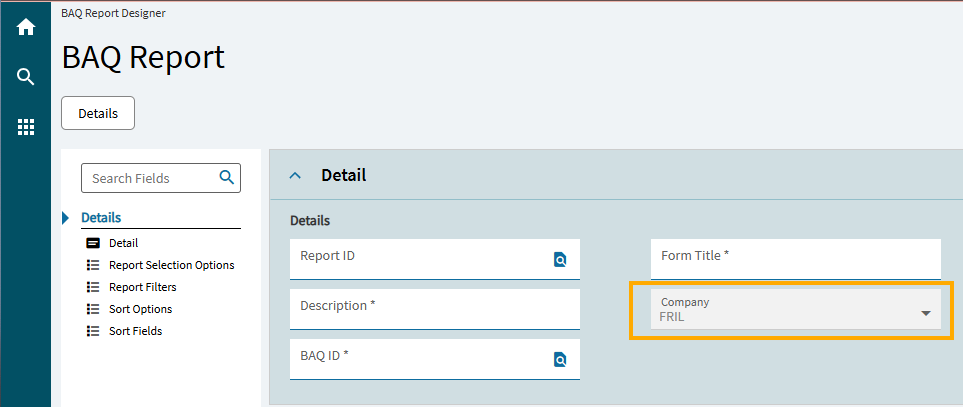Open BAQ ID lookup search icon
Image resolution: width=963 pixels, height=407 pixels.
tap(560, 360)
